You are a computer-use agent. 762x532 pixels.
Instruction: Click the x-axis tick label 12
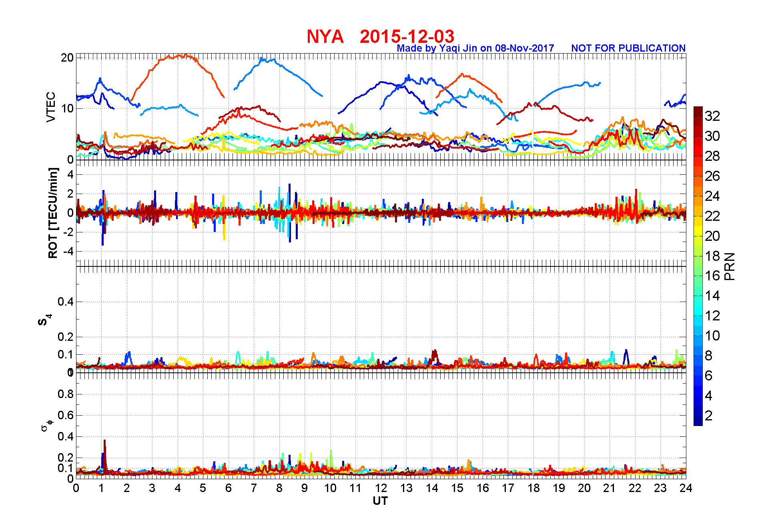[381, 488]
